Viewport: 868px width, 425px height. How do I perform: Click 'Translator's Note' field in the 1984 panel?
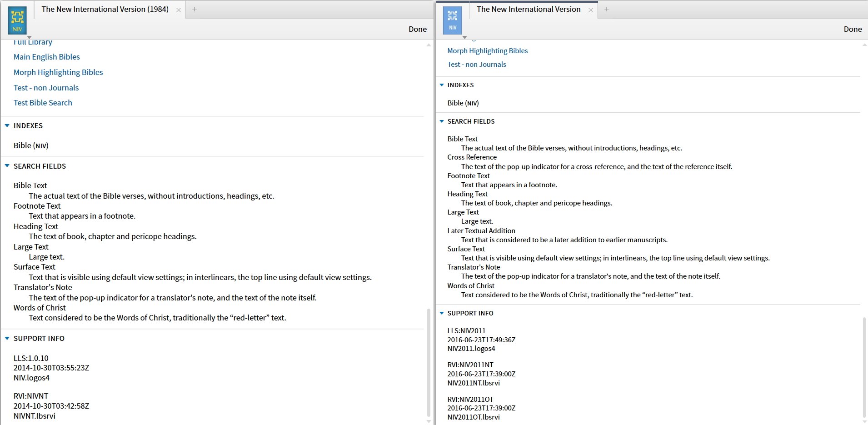tap(43, 287)
